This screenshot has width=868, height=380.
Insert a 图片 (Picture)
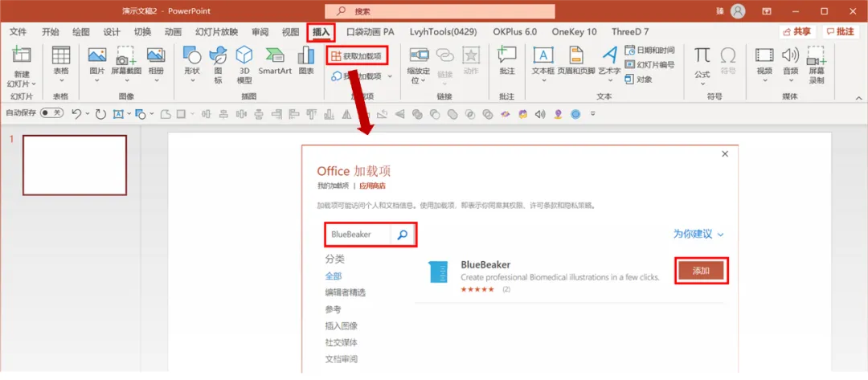click(97, 55)
